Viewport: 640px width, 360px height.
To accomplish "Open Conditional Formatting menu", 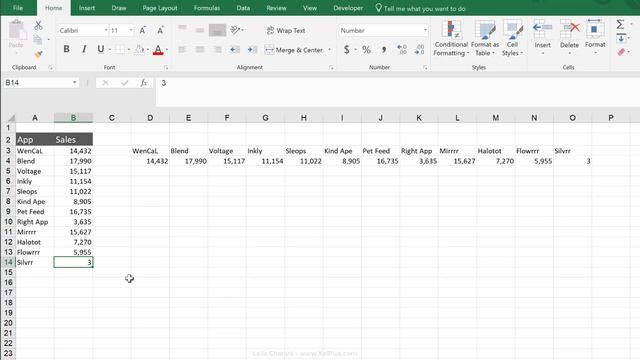I will tap(451, 39).
